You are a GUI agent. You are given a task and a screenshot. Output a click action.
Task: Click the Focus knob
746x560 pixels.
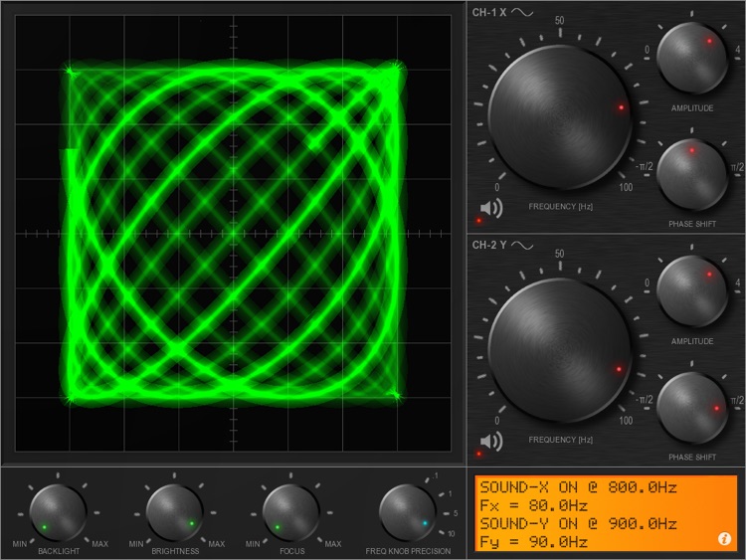pos(290,511)
